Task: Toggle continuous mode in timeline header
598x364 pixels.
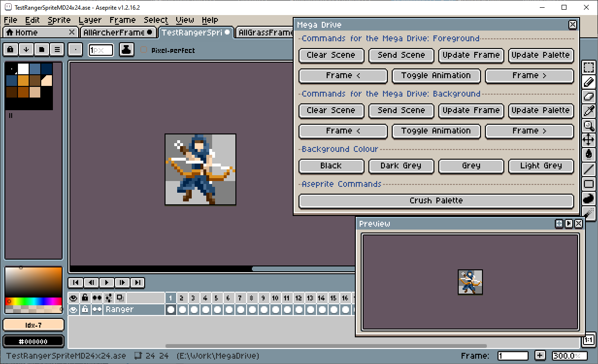Action: 97,298
